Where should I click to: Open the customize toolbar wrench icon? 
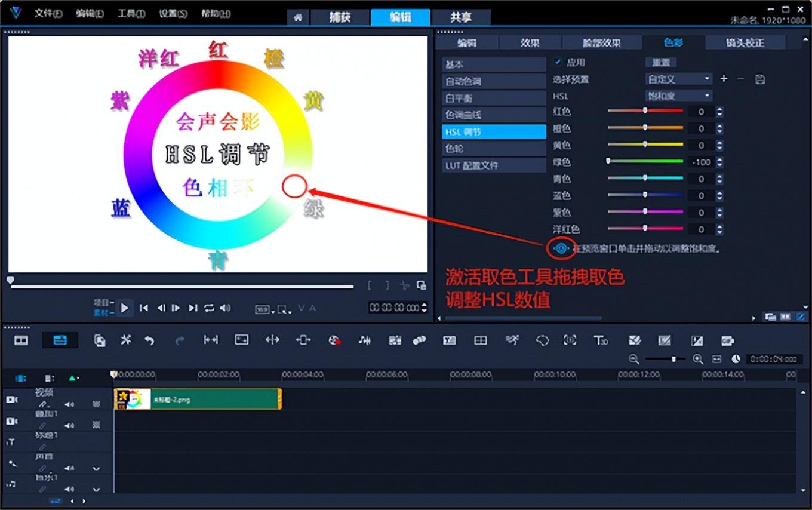pyautogui.click(x=125, y=340)
